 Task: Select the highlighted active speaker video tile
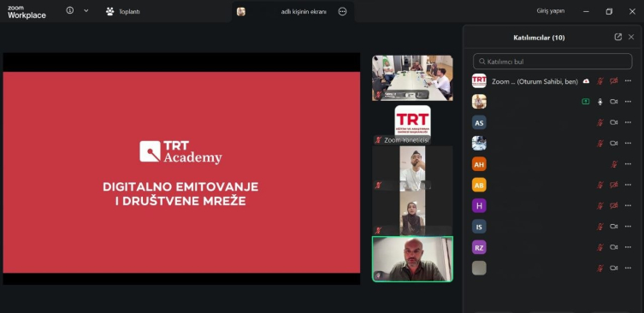coord(412,259)
